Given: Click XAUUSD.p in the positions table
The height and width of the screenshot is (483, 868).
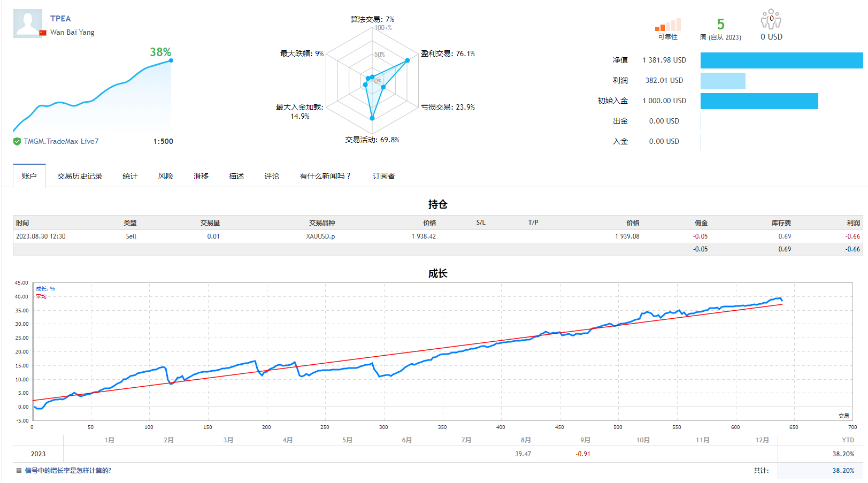Looking at the screenshot, I should pos(321,236).
